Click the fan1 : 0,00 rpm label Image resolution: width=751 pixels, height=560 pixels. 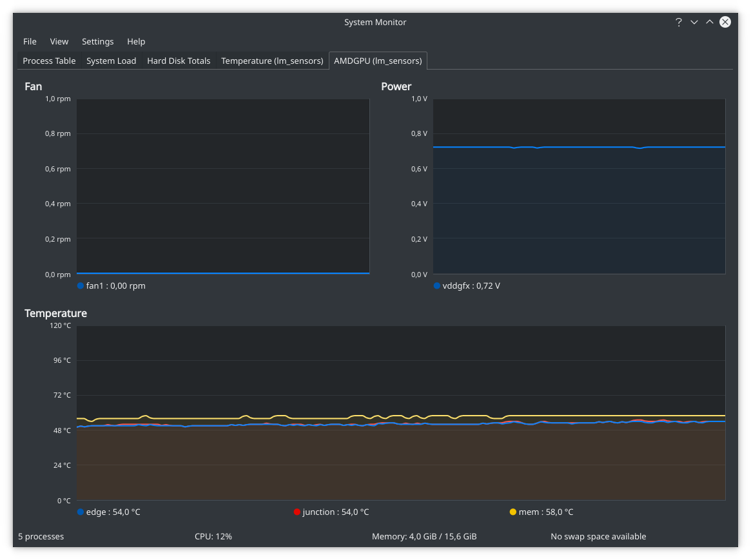coord(116,285)
